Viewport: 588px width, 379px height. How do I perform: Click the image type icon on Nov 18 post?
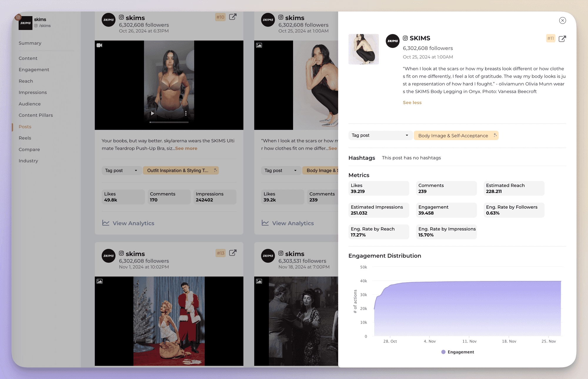tap(259, 281)
